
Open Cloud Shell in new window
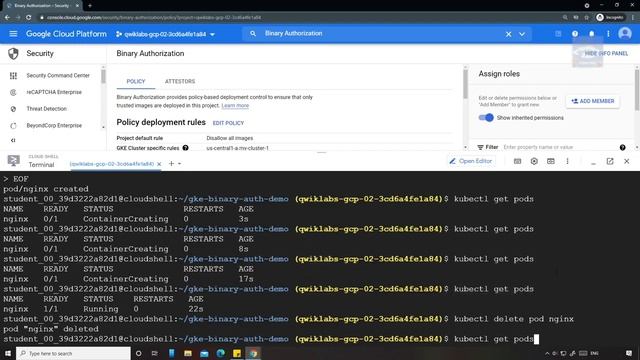pyautogui.click(x=610, y=161)
